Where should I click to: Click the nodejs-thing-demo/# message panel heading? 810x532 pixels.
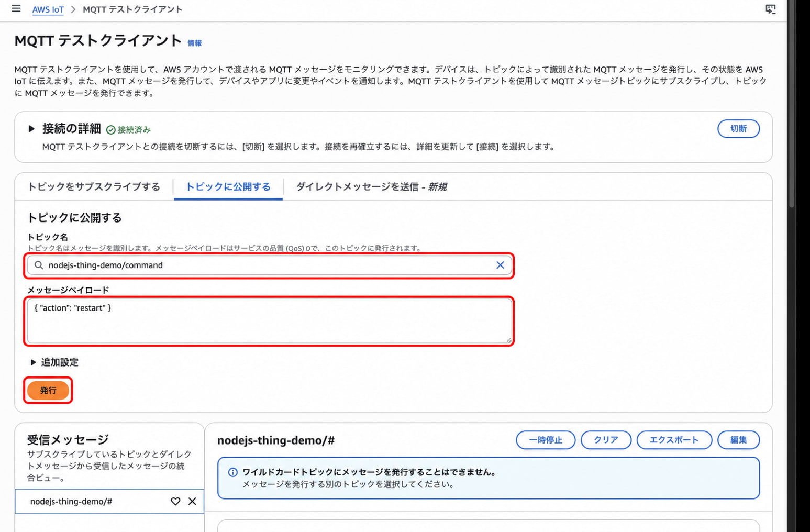click(276, 440)
